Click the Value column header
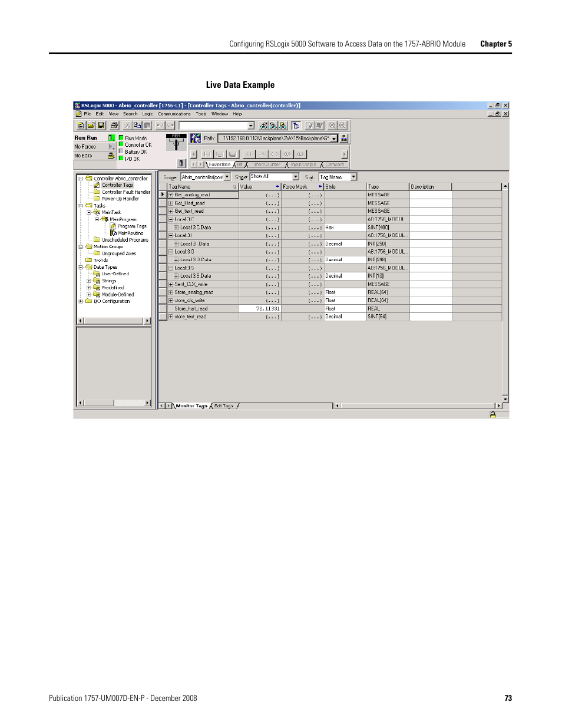Image resolution: width=562 pixels, height=728 pixels. [x=260, y=187]
